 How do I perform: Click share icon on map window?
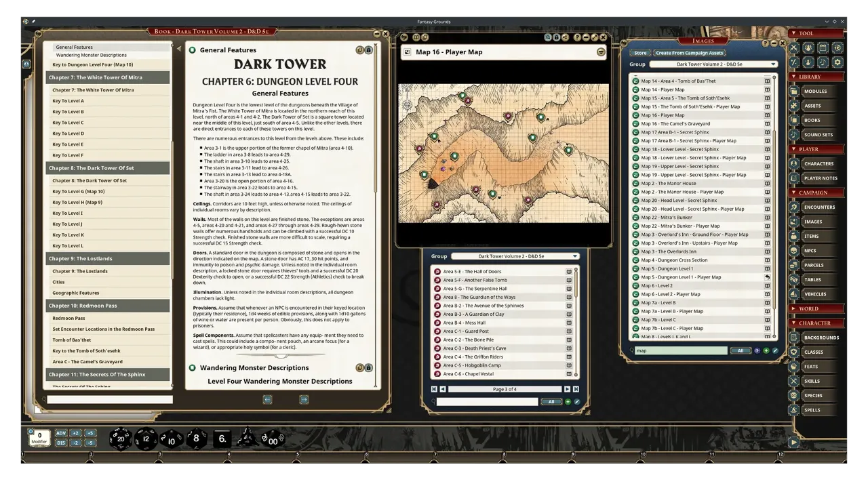click(x=566, y=37)
